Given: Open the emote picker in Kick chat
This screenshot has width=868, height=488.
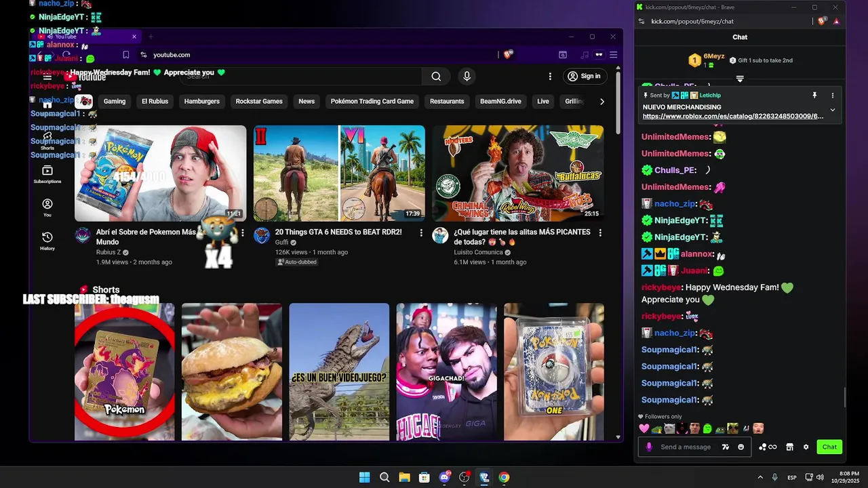Looking at the screenshot, I should pyautogui.click(x=741, y=447).
